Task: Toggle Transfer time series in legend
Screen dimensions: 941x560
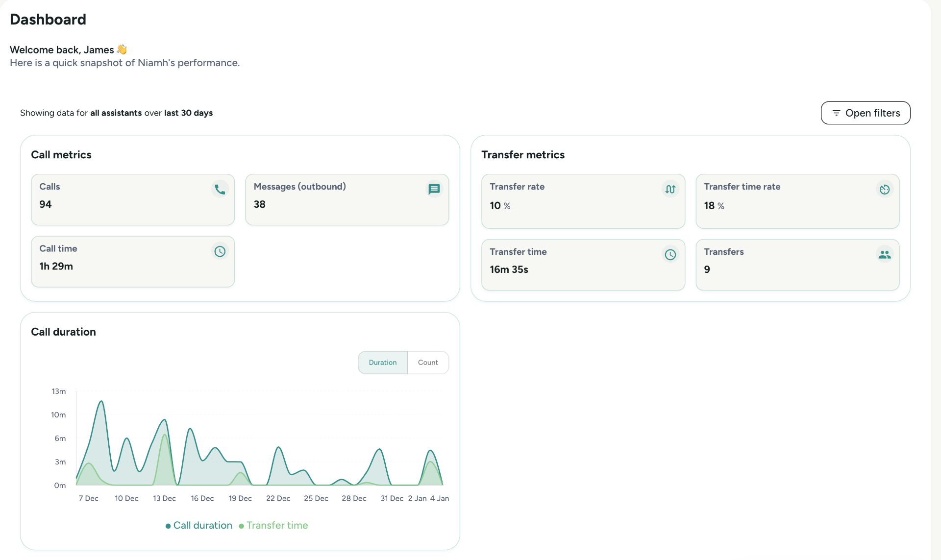Action: point(277,525)
